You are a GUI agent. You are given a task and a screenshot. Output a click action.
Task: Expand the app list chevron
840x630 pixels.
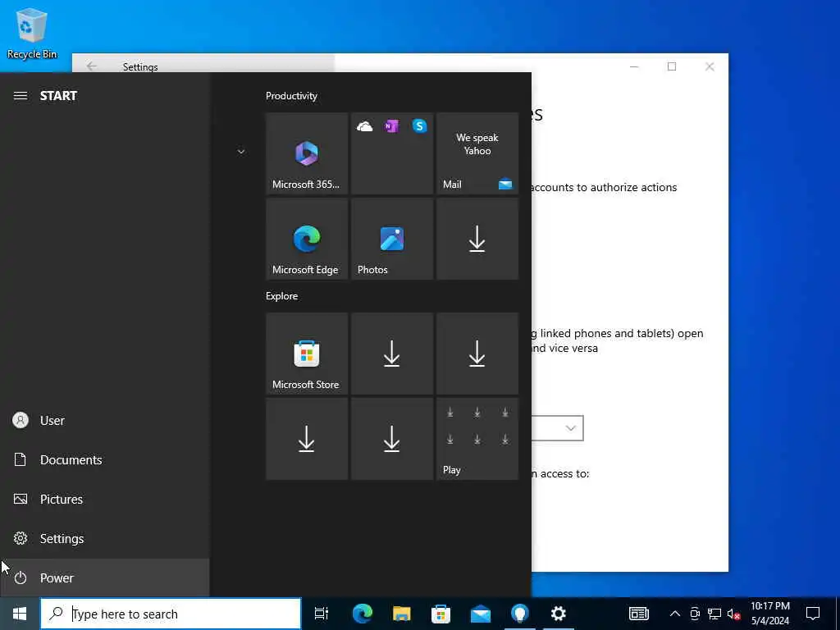click(x=241, y=152)
